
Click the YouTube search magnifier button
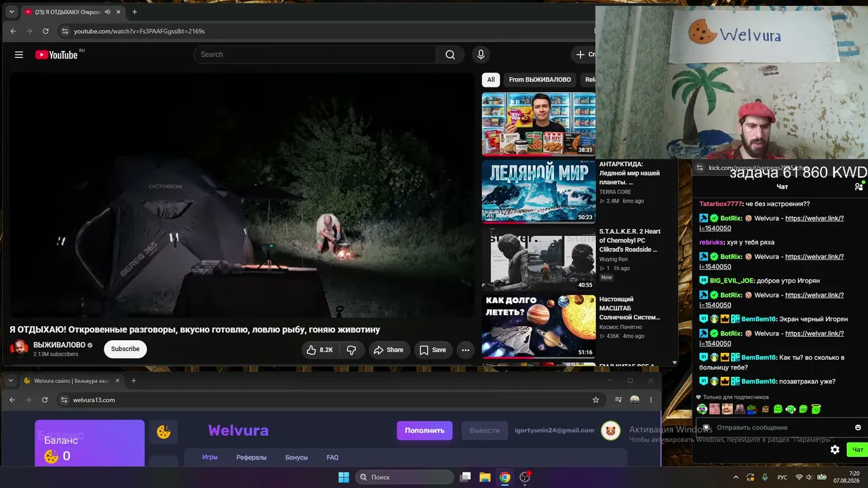point(450,55)
